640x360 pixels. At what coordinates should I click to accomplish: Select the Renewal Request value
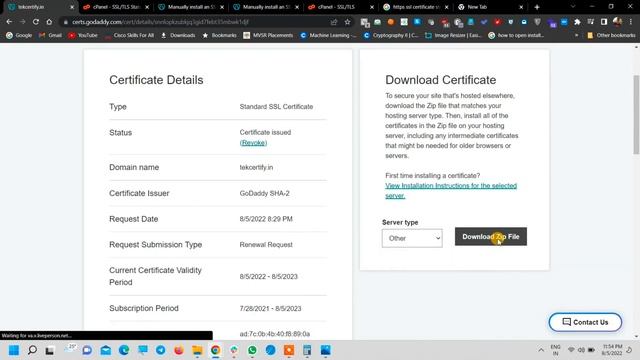(x=266, y=244)
